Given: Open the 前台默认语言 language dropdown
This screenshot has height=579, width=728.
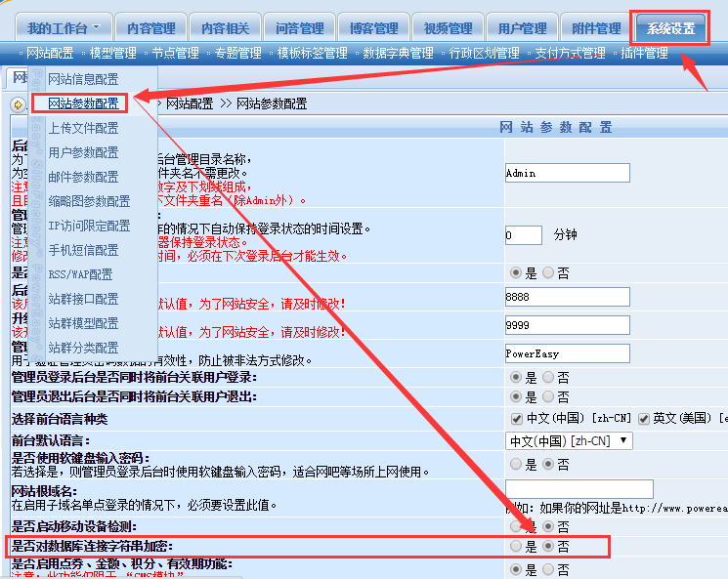Looking at the screenshot, I should tap(569, 440).
